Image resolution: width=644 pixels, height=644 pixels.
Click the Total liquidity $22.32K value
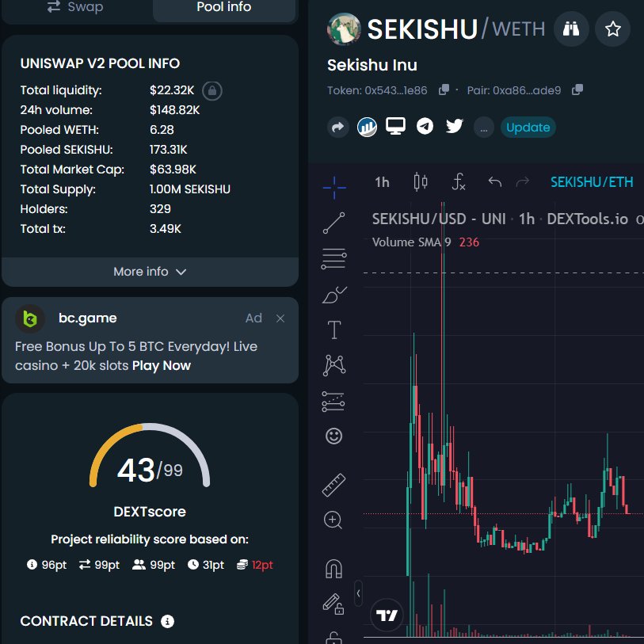pos(172,90)
